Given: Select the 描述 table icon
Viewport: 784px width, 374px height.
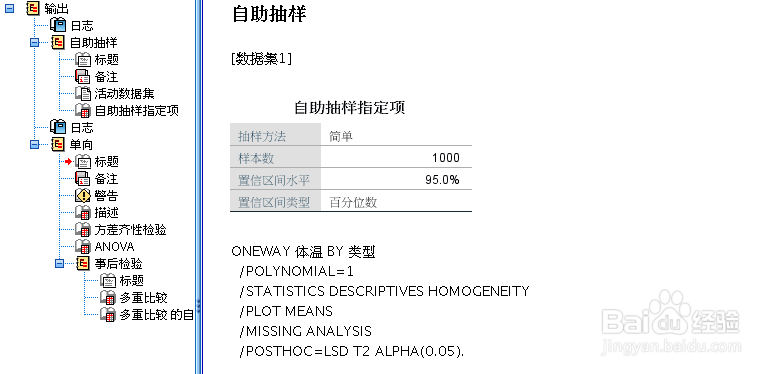Looking at the screenshot, I should point(82,212).
